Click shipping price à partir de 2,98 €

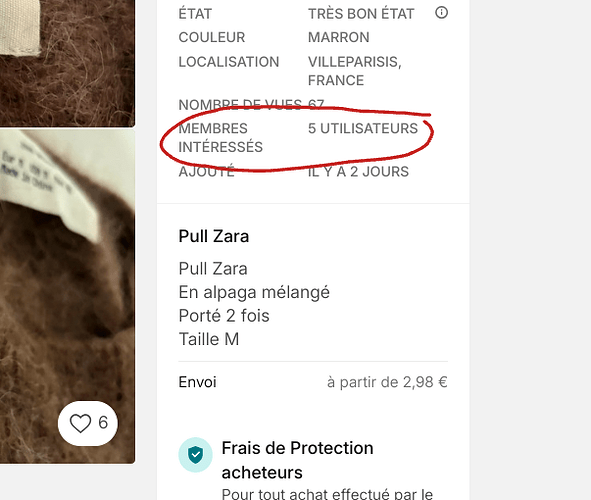[387, 382]
